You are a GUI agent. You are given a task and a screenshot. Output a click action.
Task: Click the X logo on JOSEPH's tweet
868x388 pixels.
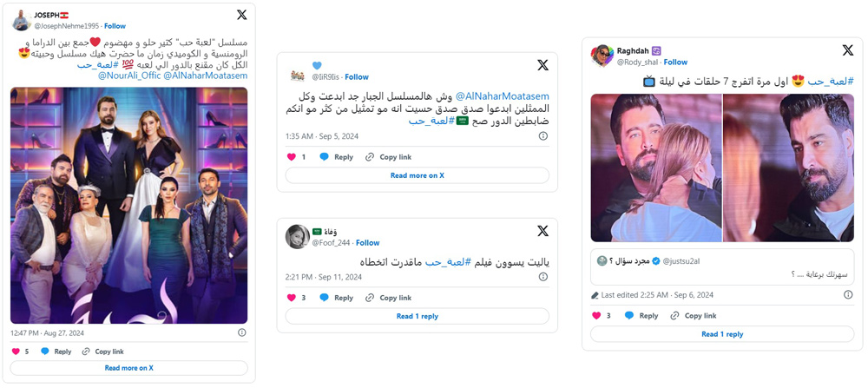point(242,15)
